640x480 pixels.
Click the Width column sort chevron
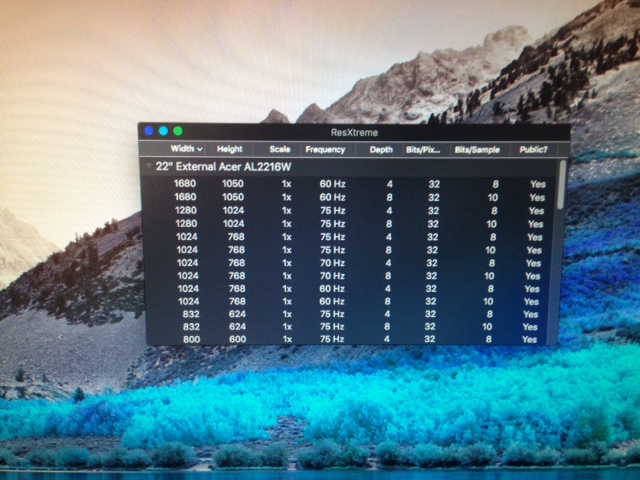[x=200, y=149]
